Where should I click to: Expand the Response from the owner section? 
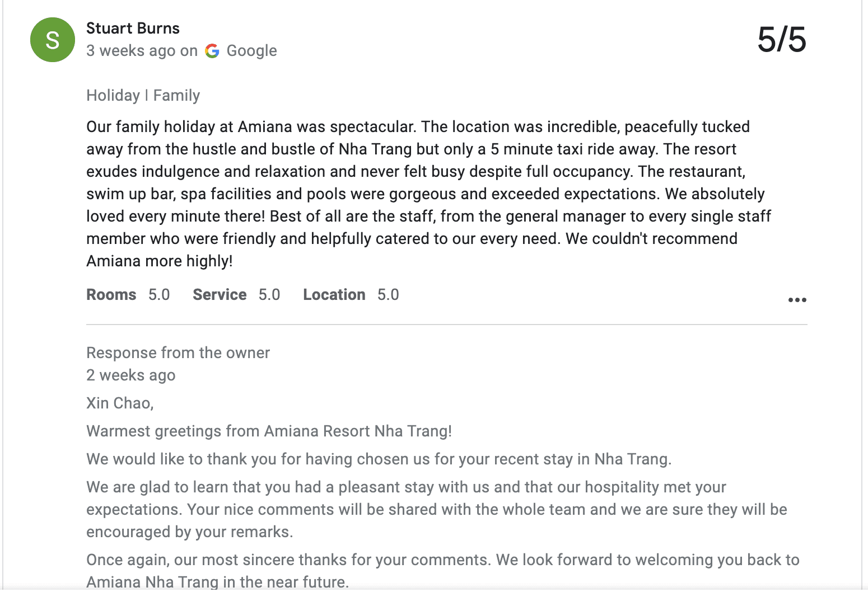[178, 353]
